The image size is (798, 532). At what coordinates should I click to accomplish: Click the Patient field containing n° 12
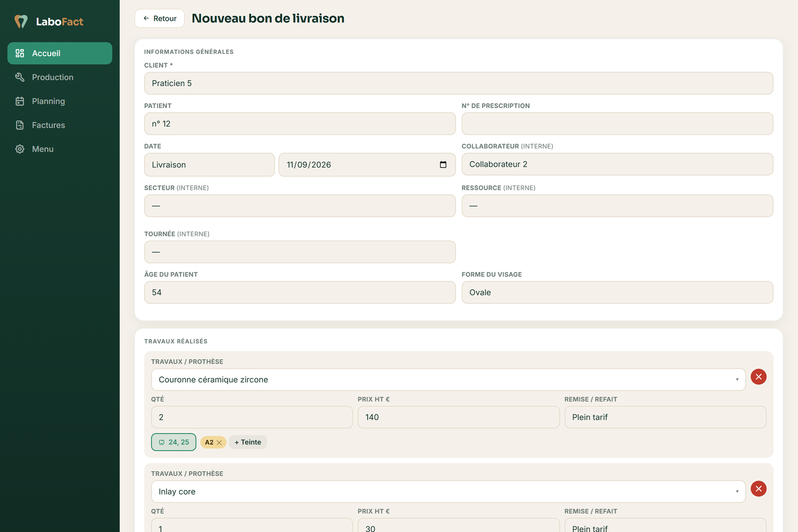[300, 124]
